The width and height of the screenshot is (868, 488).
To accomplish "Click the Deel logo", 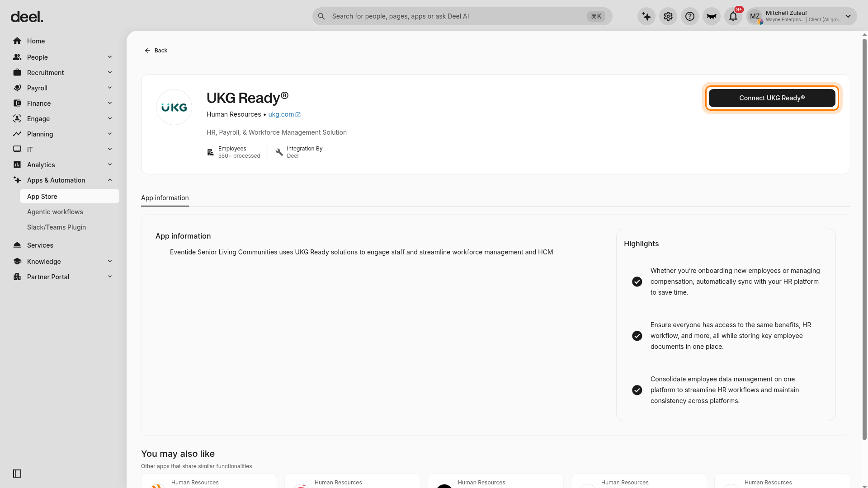I will (27, 17).
